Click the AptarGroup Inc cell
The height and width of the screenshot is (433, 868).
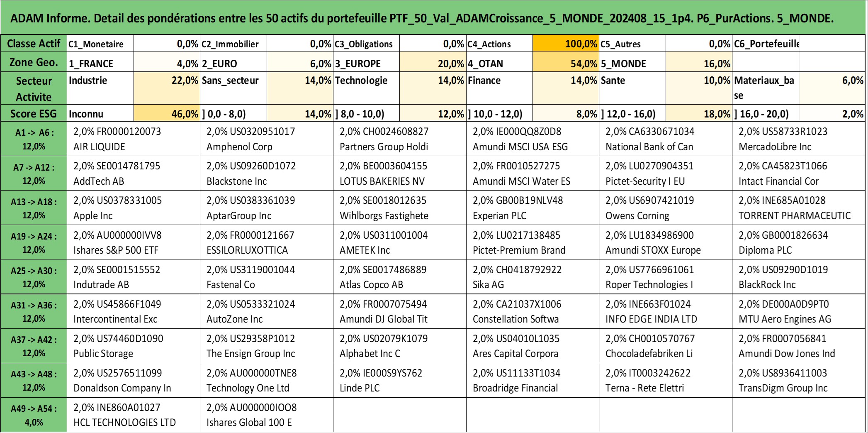[267, 208]
